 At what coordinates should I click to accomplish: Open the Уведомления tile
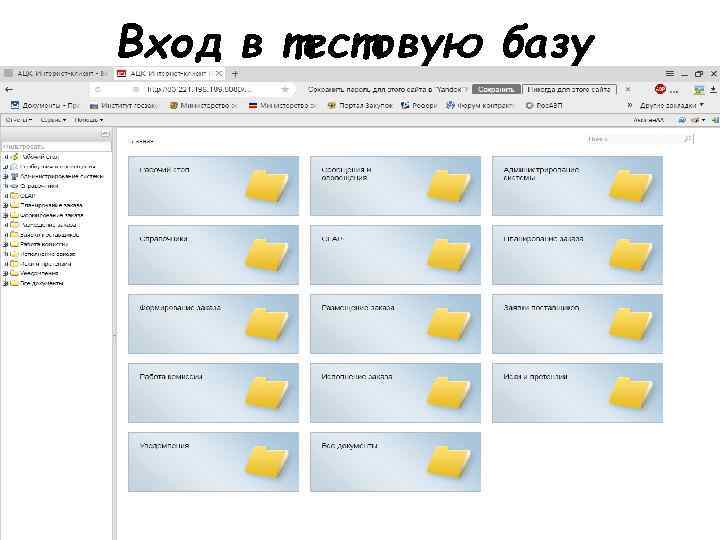click(x=214, y=461)
